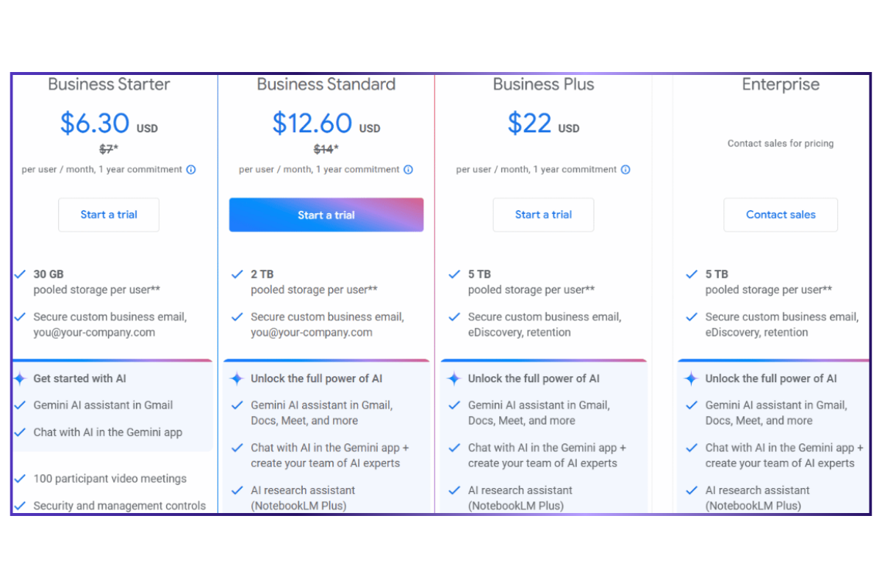Screen dimensions: 882x588
Task: Click the Enterprise AI sparkle icon
Action: click(691, 379)
